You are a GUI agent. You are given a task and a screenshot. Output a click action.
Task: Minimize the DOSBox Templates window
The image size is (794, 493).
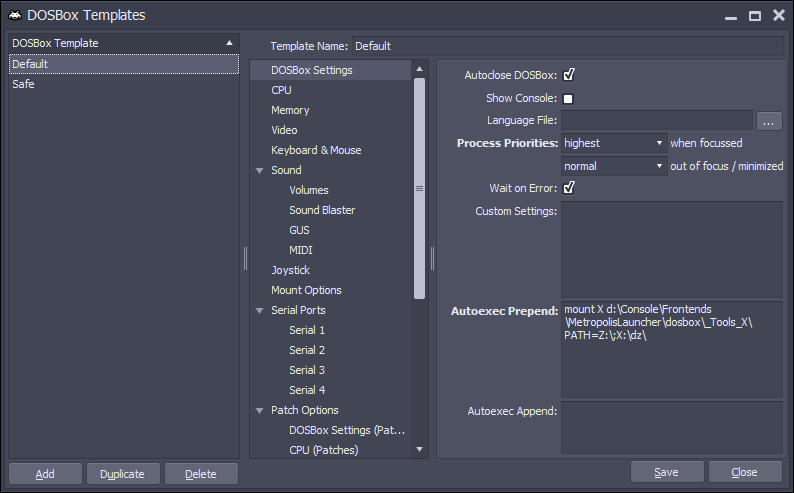[x=731, y=18]
